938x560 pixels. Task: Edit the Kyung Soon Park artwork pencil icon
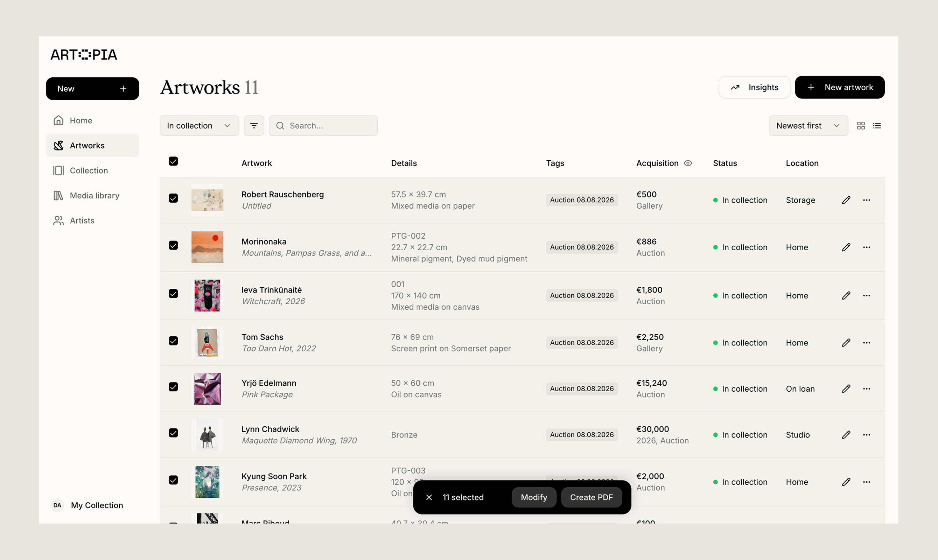coord(846,482)
